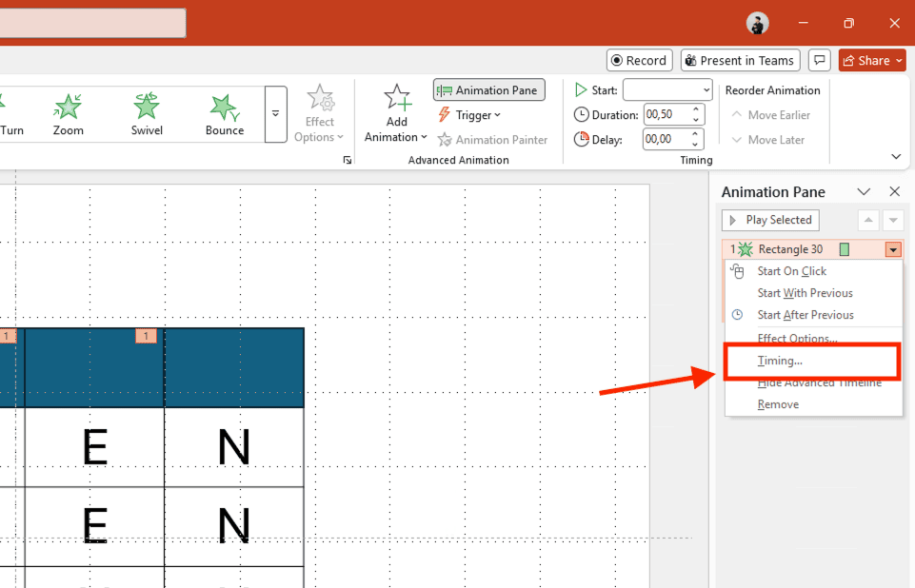
Task: Open the Animation Pane options chevron
Action: (x=864, y=192)
